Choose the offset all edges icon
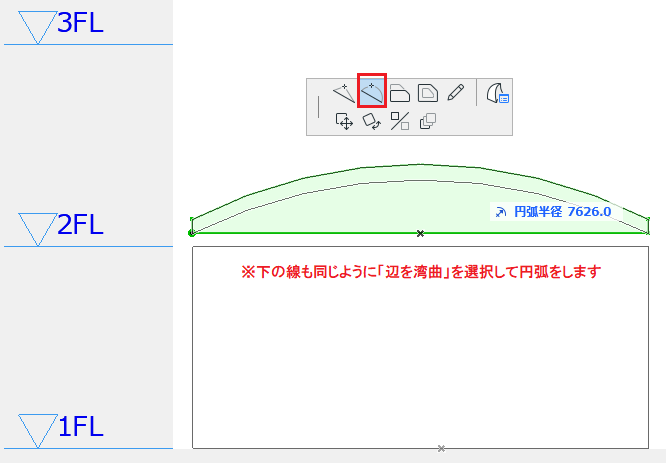This screenshot has width=666, height=463. point(428,93)
